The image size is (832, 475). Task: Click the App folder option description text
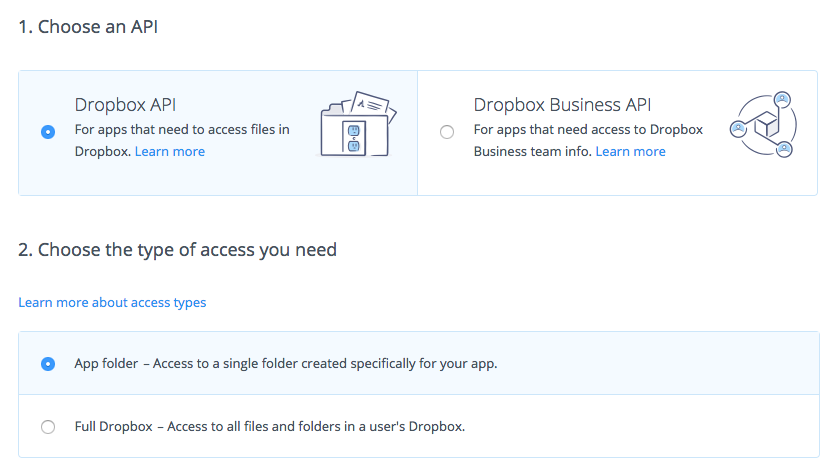point(285,364)
